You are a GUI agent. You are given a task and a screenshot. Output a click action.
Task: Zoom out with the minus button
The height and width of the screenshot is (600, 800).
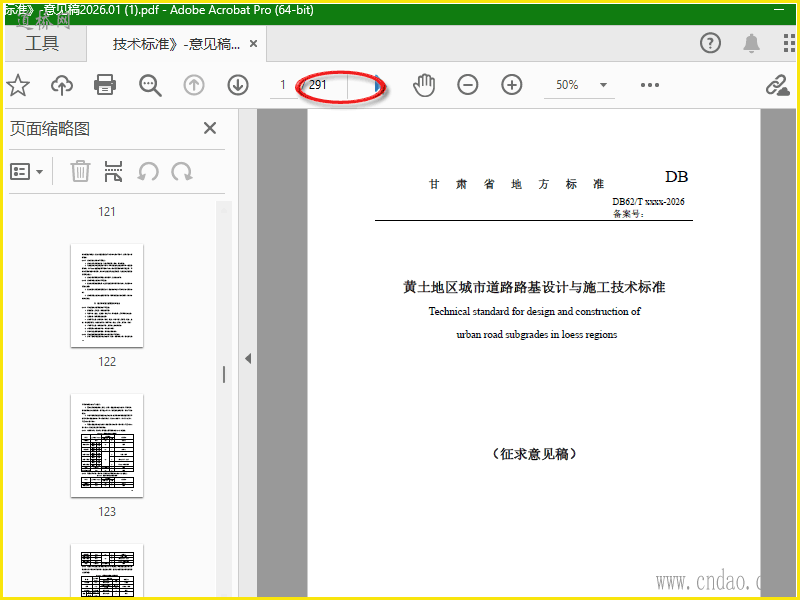point(467,85)
